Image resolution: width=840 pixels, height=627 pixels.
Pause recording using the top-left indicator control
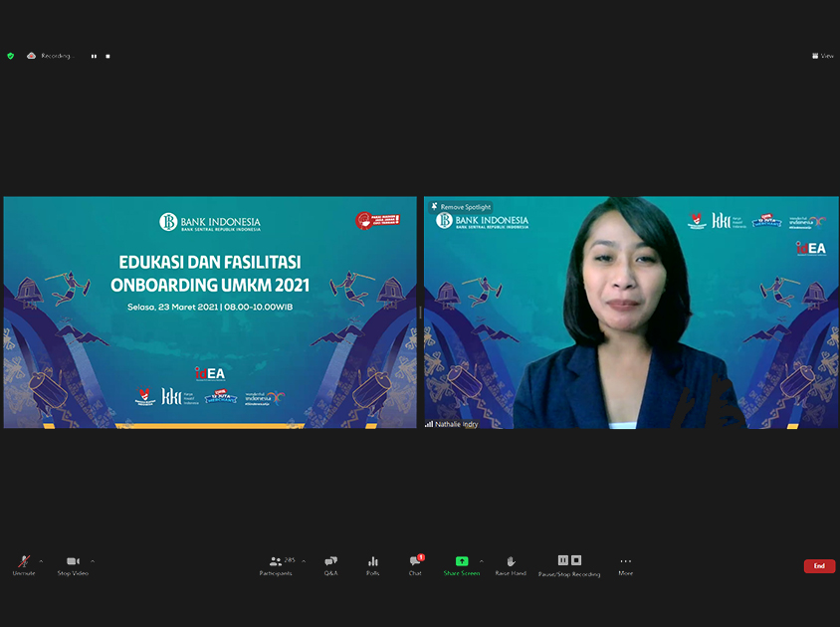coord(94,56)
